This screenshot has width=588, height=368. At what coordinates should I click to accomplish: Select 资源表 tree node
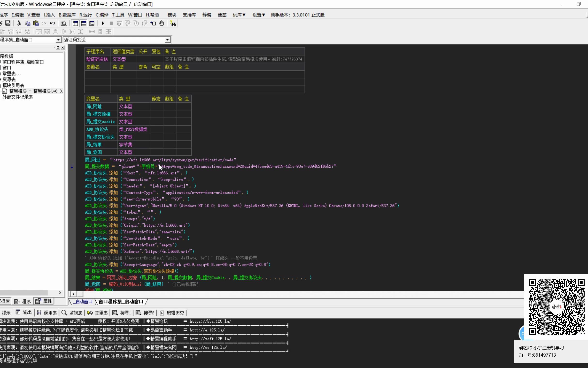click(x=9, y=80)
